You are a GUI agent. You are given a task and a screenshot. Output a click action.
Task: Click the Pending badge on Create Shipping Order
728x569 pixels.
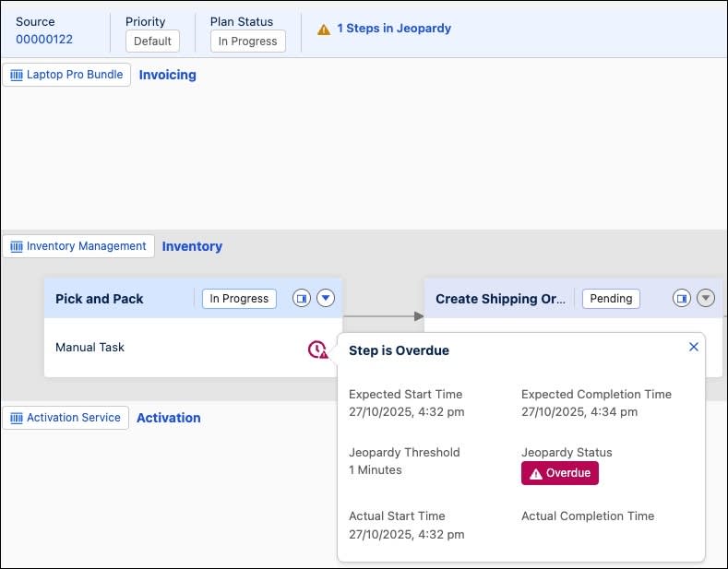click(611, 299)
